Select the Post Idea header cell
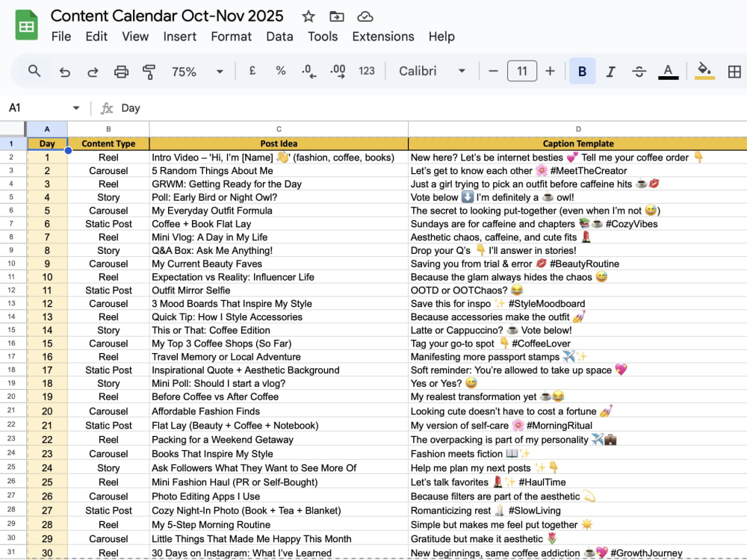This screenshot has height=560, width=747. 279,143
